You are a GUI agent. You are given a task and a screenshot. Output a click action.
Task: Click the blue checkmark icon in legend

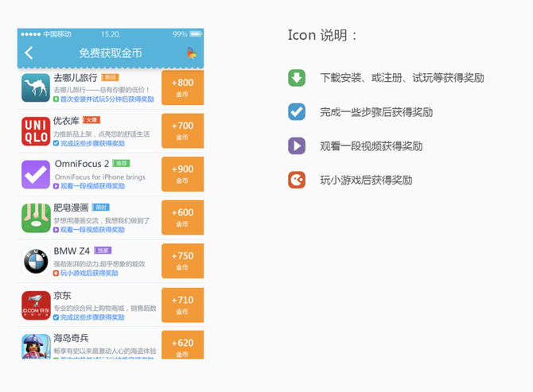pyautogui.click(x=297, y=112)
